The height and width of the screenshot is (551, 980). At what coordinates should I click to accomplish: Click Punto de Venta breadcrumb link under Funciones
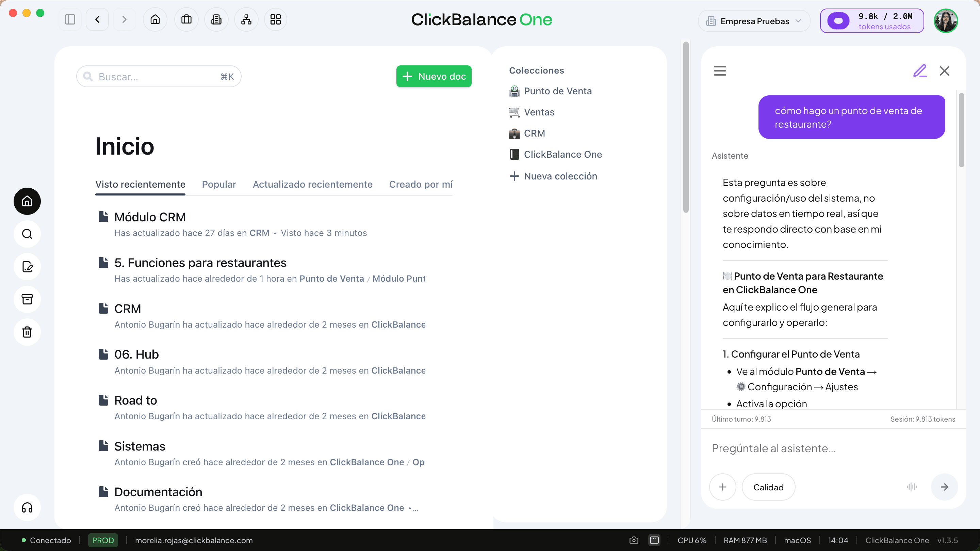click(331, 279)
